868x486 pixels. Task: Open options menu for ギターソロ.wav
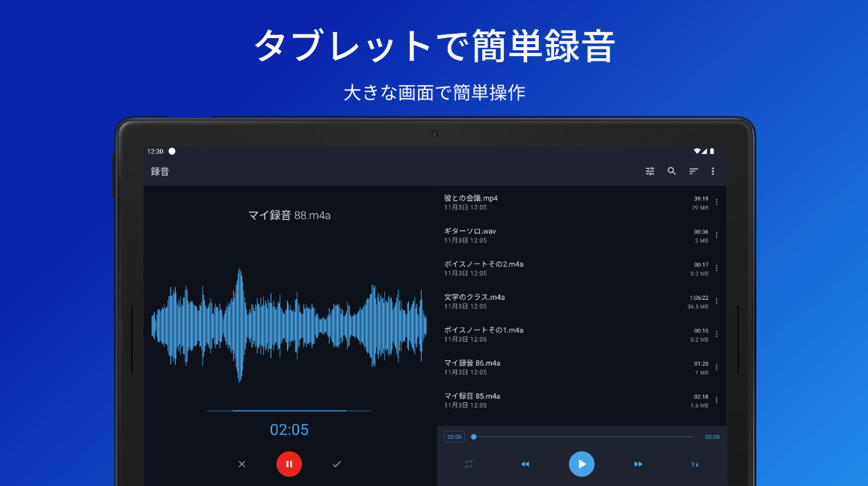pos(715,234)
